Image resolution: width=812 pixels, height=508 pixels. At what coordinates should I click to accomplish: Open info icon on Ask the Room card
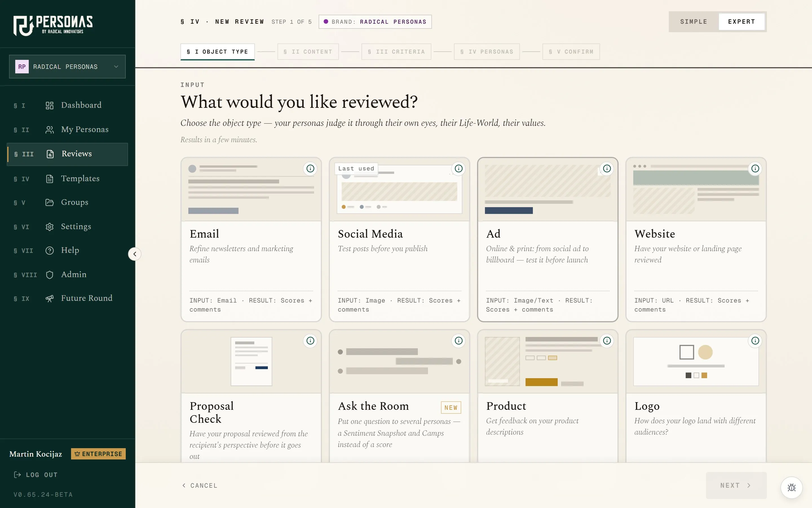(x=458, y=341)
